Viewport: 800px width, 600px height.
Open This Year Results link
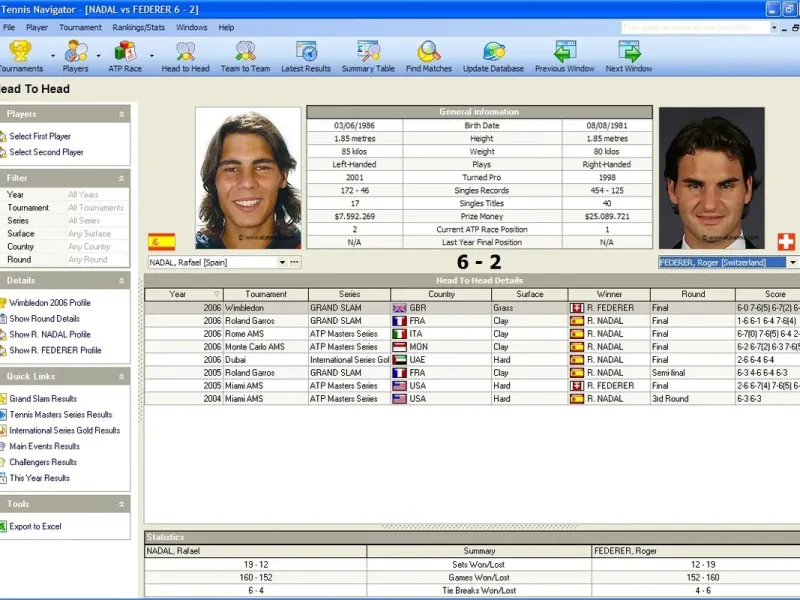coord(39,478)
